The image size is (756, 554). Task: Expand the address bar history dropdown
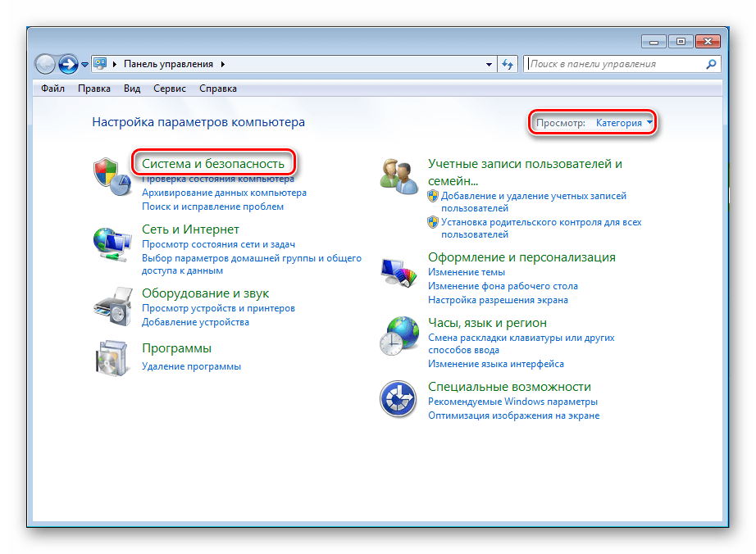coord(489,64)
